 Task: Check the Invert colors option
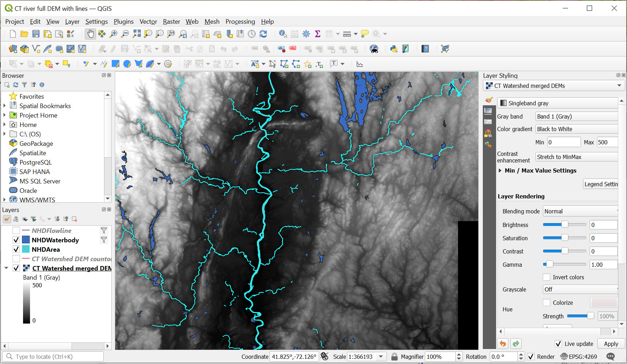point(547,277)
